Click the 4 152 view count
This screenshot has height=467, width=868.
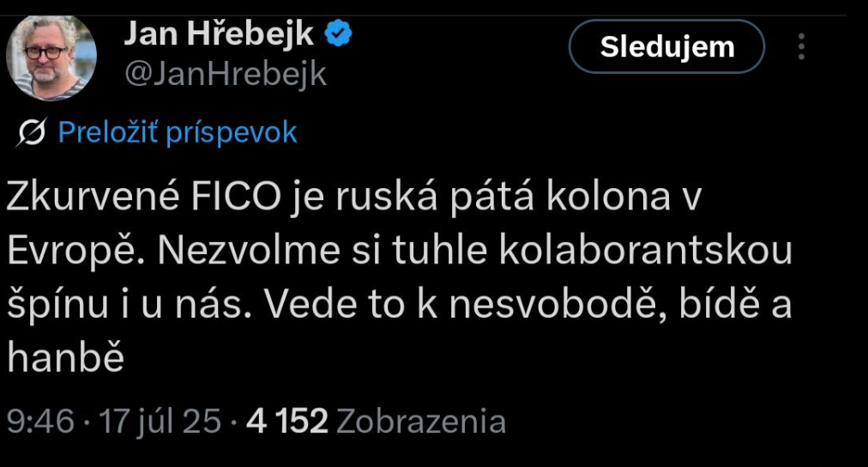click(287, 422)
